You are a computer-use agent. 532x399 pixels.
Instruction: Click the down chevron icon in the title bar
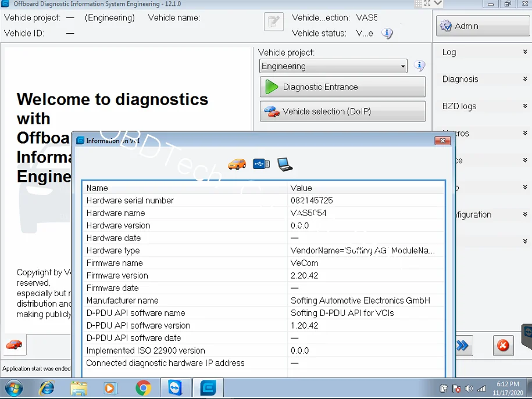[438, 3]
